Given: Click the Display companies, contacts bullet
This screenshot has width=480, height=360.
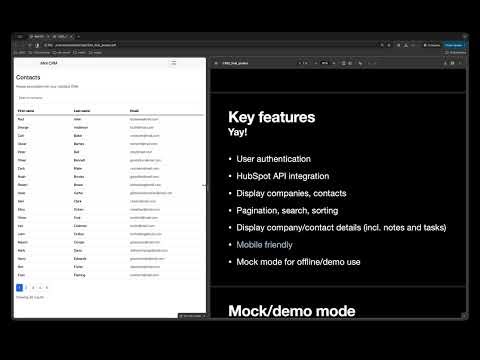Looking at the screenshot, I should pyautogui.click(x=291, y=193).
